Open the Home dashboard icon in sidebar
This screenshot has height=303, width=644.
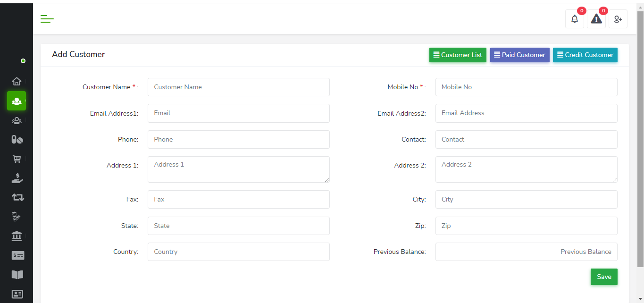pyautogui.click(x=17, y=81)
